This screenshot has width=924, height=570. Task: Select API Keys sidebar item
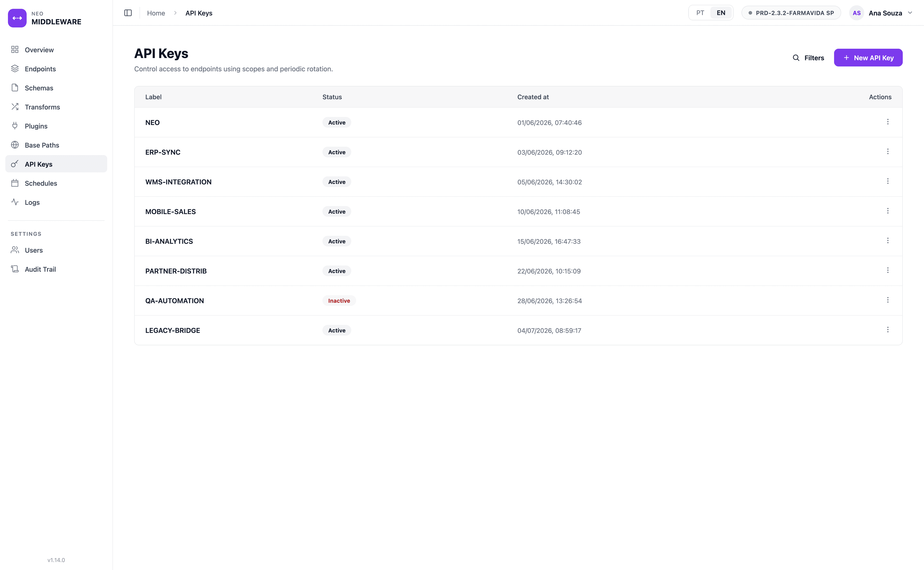pyautogui.click(x=56, y=164)
